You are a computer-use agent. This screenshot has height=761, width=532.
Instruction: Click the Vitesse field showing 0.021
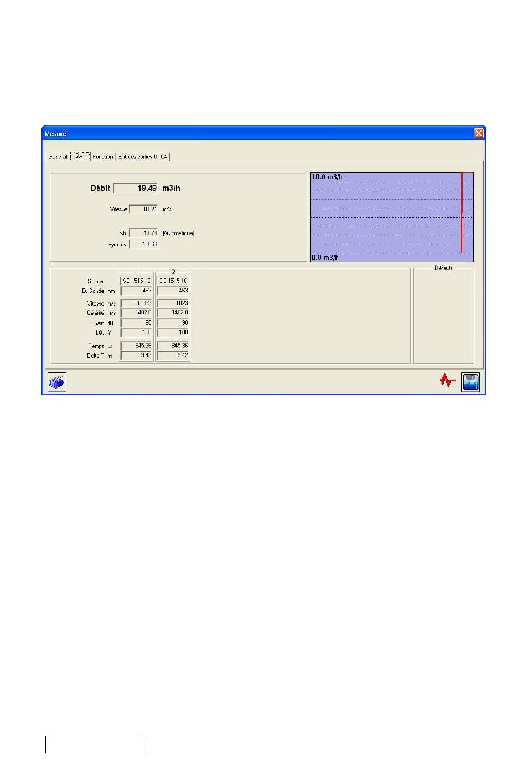pos(144,209)
